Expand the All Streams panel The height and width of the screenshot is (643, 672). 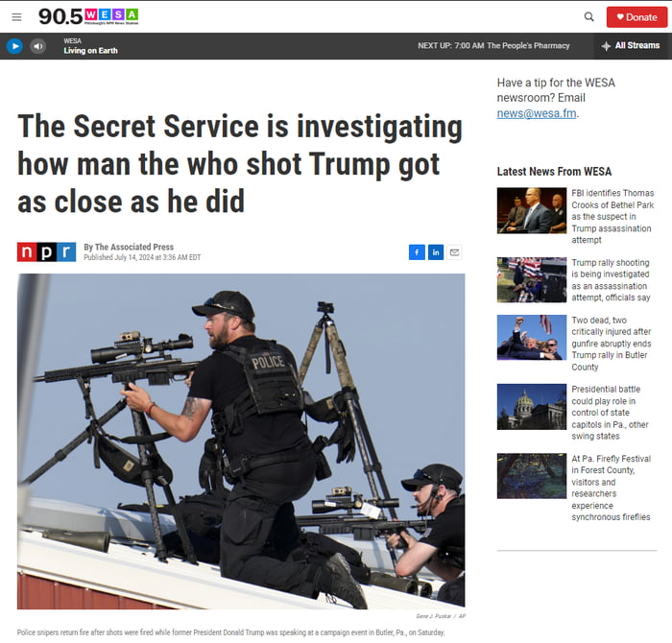coord(631,45)
